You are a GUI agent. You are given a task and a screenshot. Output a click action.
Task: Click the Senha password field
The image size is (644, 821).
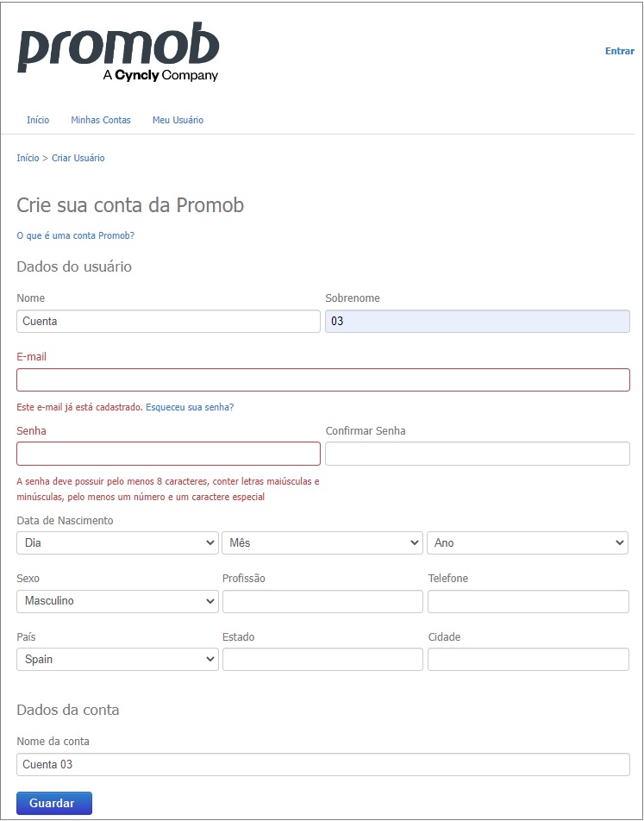(168, 454)
